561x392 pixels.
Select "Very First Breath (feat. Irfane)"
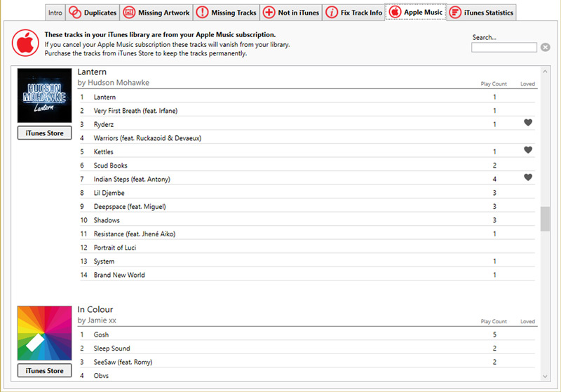307,111
